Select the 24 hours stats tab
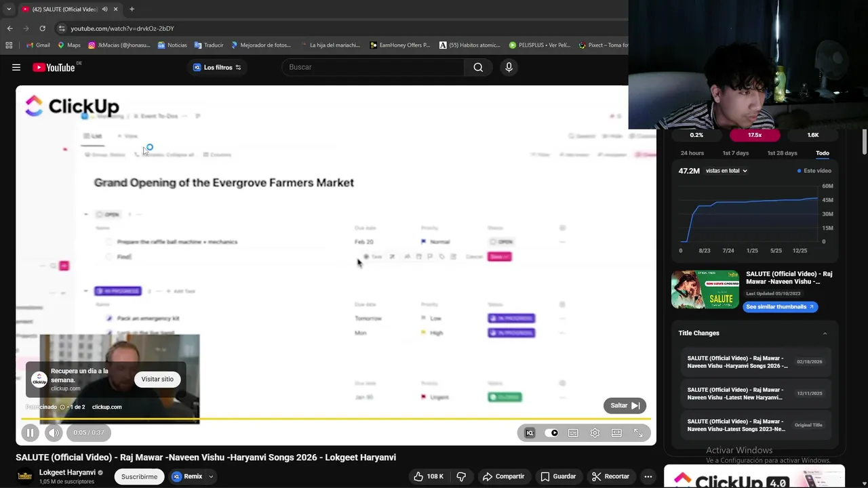The width and height of the screenshot is (868, 488). click(x=692, y=153)
